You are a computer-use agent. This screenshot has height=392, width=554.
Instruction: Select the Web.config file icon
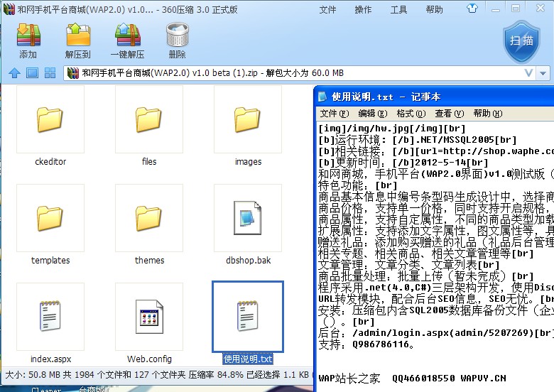tap(148, 317)
